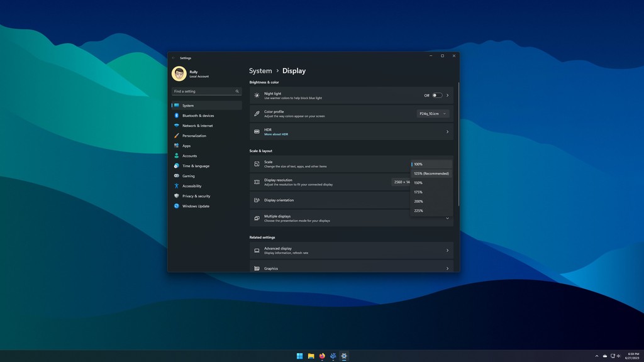Open the More about HDR link
The height and width of the screenshot is (362, 644).
(x=276, y=134)
